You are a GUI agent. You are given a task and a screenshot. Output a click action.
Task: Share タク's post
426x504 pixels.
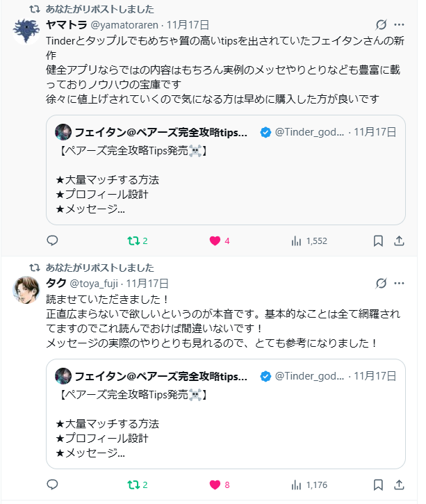(399, 485)
